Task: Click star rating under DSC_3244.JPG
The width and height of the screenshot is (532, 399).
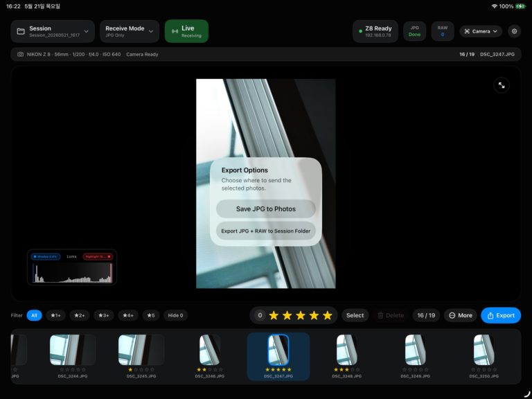Action: pyautogui.click(x=73, y=369)
